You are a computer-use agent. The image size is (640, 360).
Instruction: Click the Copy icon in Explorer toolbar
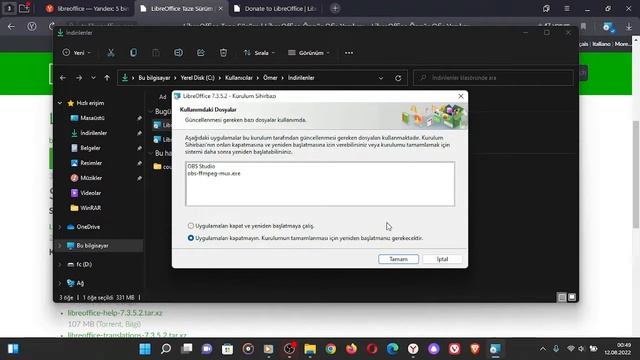click(133, 53)
